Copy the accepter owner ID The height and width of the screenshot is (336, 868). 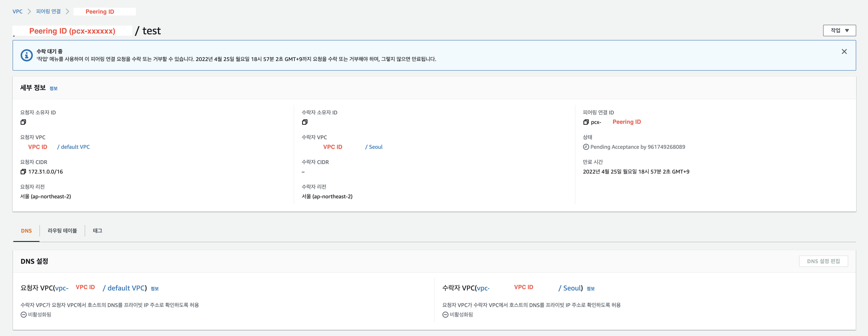[x=305, y=122]
